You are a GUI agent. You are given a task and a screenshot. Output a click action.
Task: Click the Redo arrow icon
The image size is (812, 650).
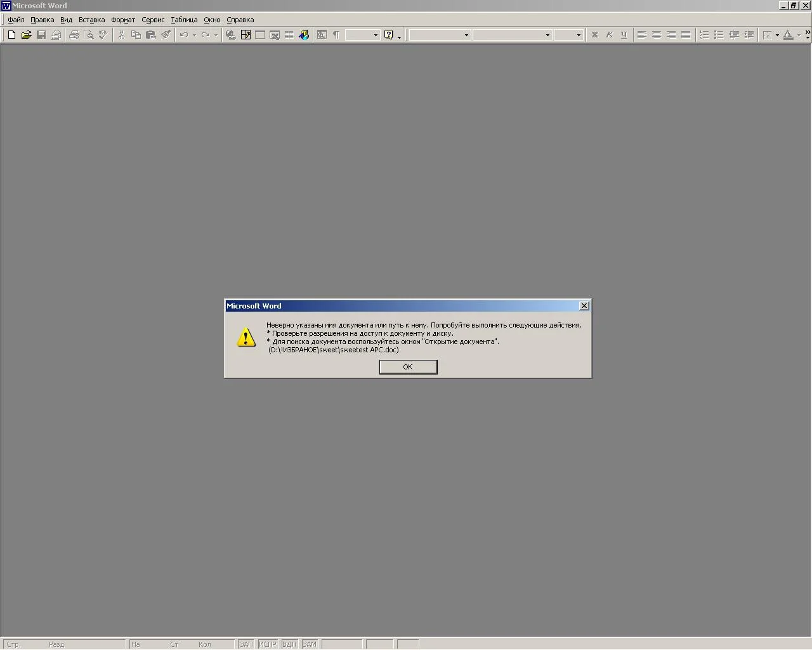click(206, 35)
